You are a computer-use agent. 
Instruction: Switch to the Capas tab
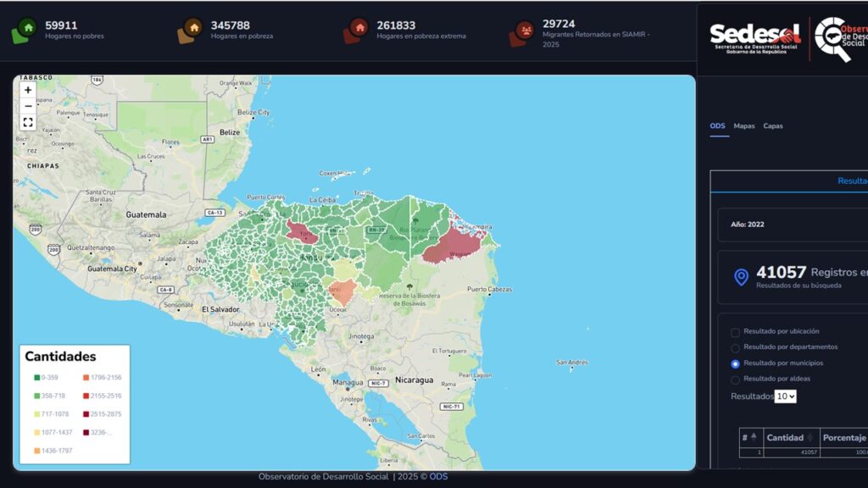click(772, 126)
